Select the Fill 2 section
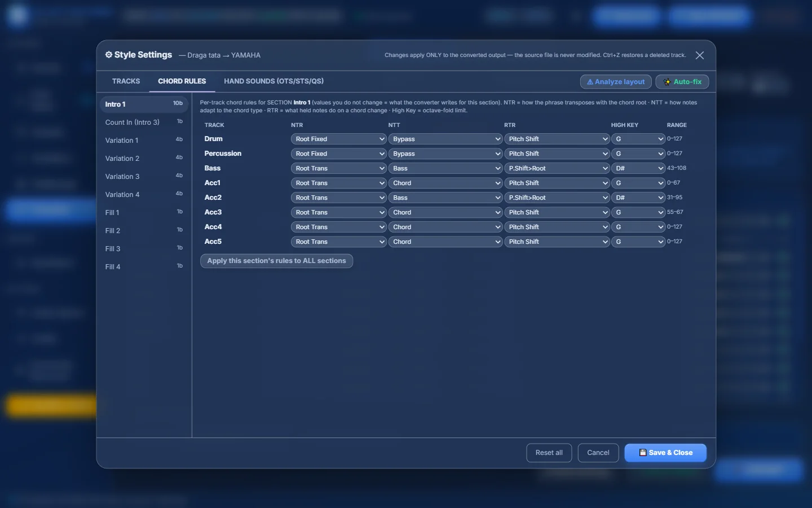This screenshot has width=812, height=508. point(144,230)
